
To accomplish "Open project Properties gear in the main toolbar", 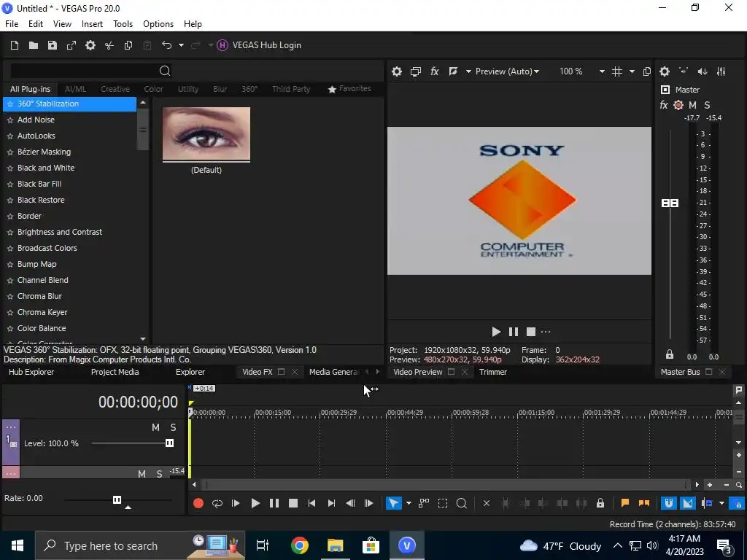I will pyautogui.click(x=90, y=45).
